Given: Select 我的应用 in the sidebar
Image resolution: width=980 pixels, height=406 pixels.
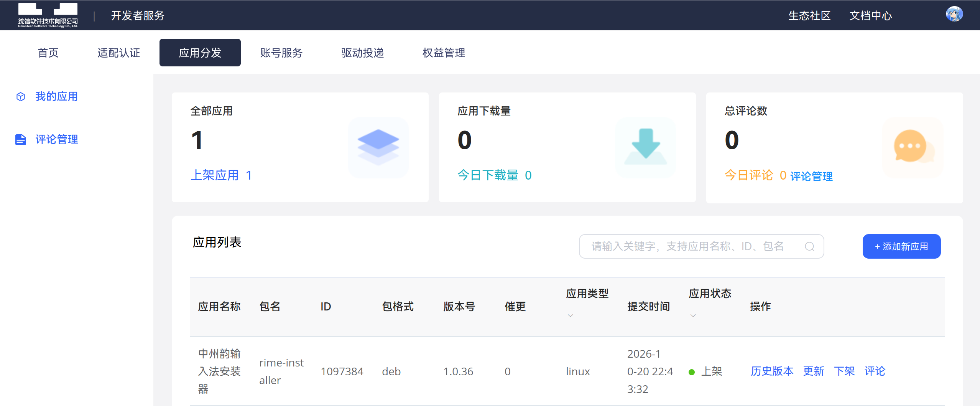Looking at the screenshot, I should tap(57, 97).
